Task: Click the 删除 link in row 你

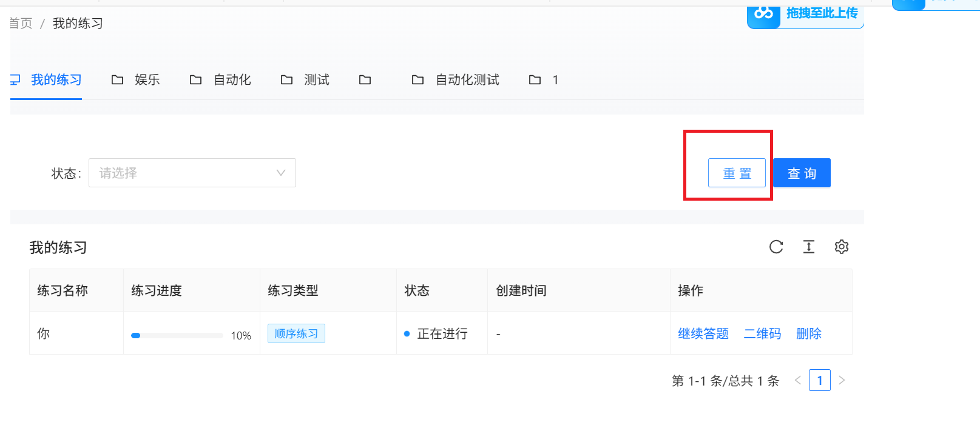Action: point(809,333)
